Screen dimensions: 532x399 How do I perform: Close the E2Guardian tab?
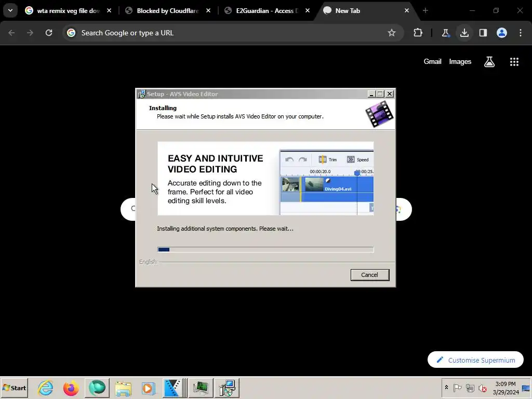click(308, 11)
